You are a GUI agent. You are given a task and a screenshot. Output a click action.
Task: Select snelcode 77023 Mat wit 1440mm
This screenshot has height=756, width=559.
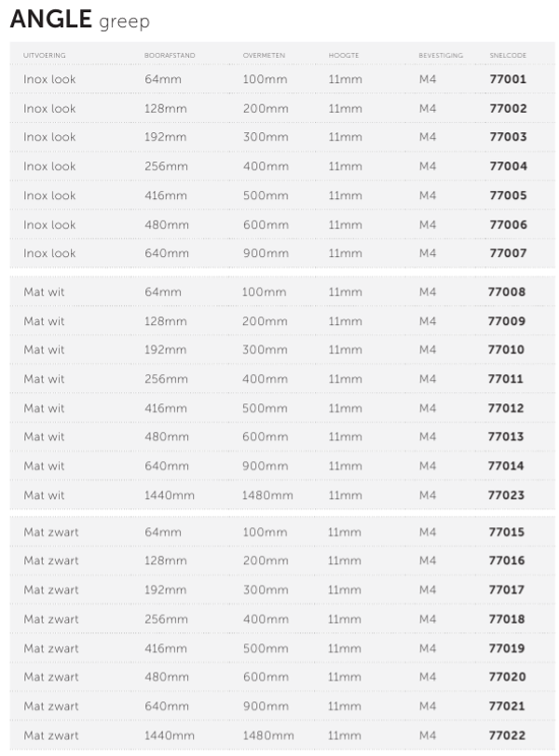pyautogui.click(x=507, y=494)
